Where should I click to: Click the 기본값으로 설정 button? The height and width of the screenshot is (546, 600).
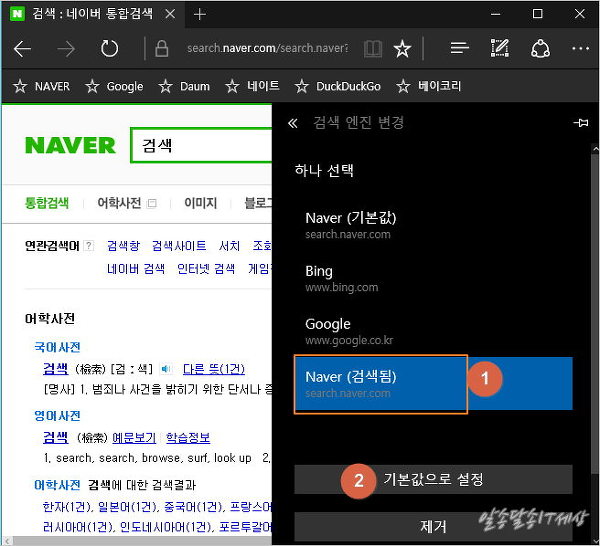click(x=433, y=479)
